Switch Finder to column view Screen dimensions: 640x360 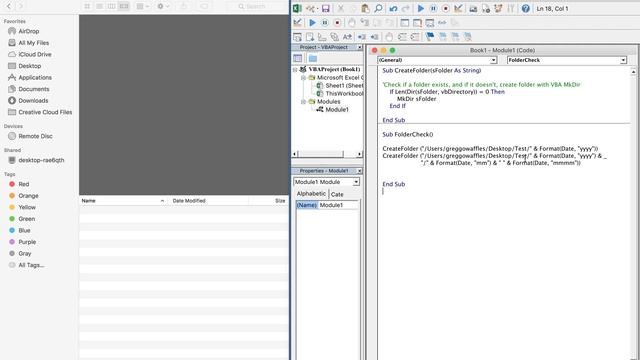coord(111,6)
